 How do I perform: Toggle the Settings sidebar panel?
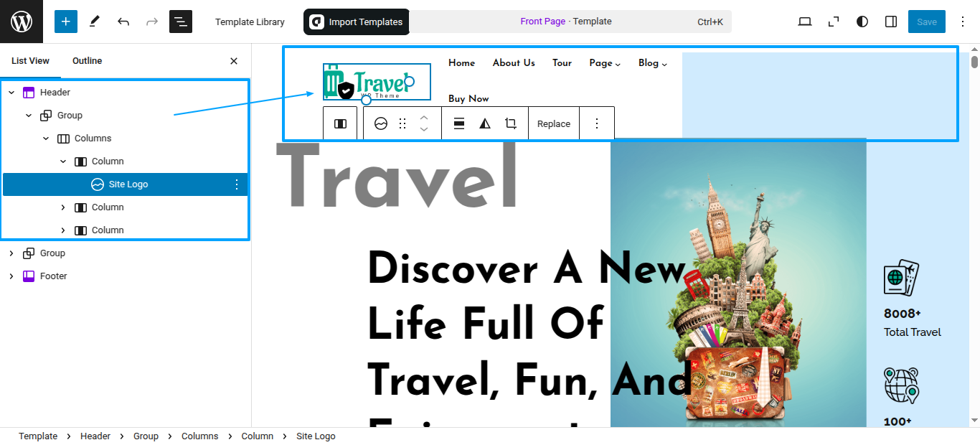(891, 22)
